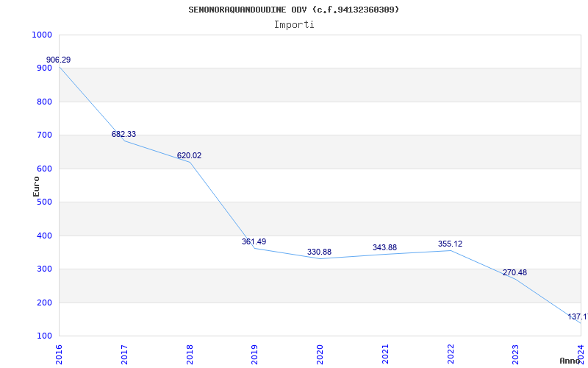588x368 pixels.
Task: Click the 2022 x-axis label
Action: point(451,354)
